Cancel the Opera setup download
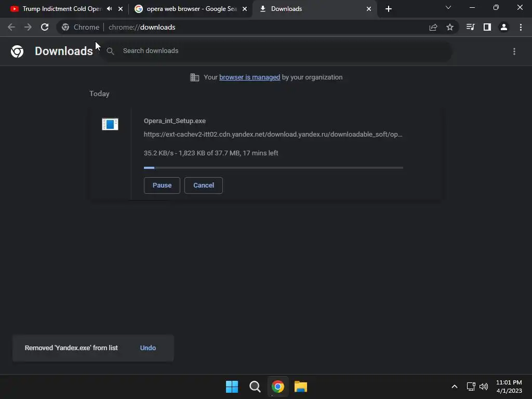The height and width of the screenshot is (399, 532). pyautogui.click(x=204, y=185)
